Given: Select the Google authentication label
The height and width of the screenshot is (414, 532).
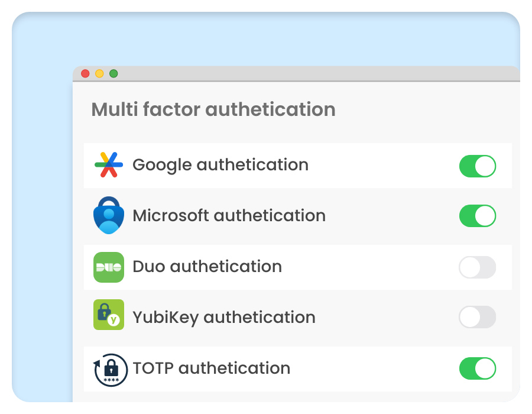Looking at the screenshot, I should [x=220, y=165].
